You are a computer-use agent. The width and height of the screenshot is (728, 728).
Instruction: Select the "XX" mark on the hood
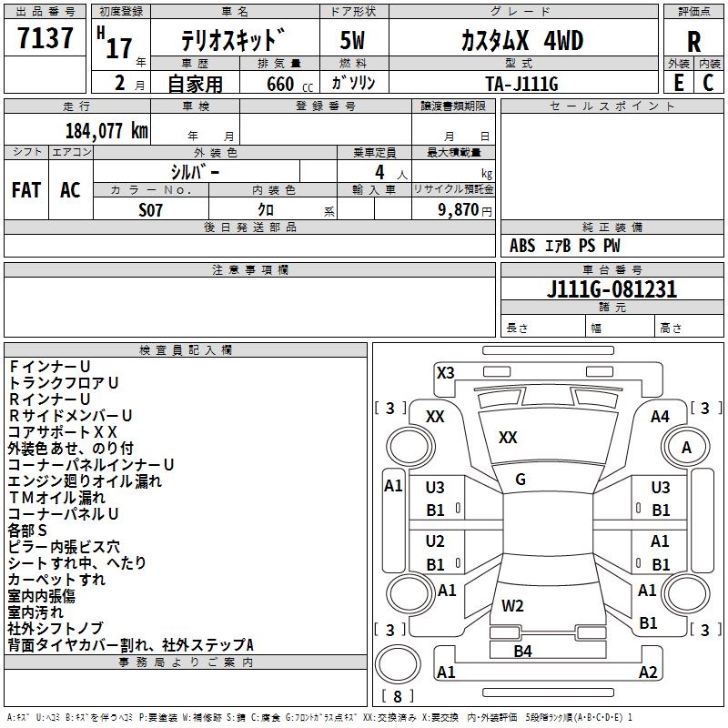pyautogui.click(x=508, y=438)
